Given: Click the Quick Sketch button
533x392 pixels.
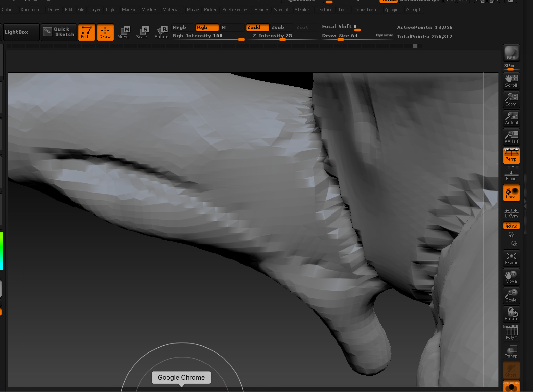Looking at the screenshot, I should (x=59, y=32).
